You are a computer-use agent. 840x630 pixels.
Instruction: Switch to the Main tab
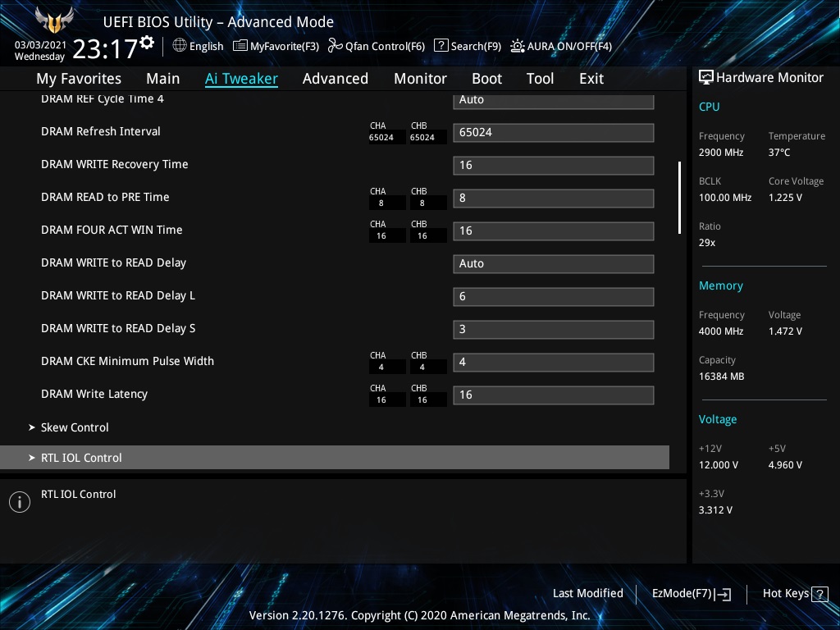pos(163,79)
